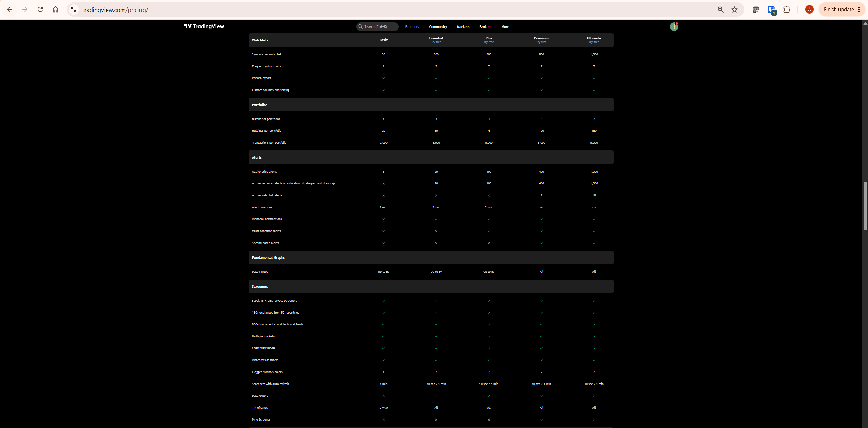Click the Watchlists as filters label

pos(265,360)
